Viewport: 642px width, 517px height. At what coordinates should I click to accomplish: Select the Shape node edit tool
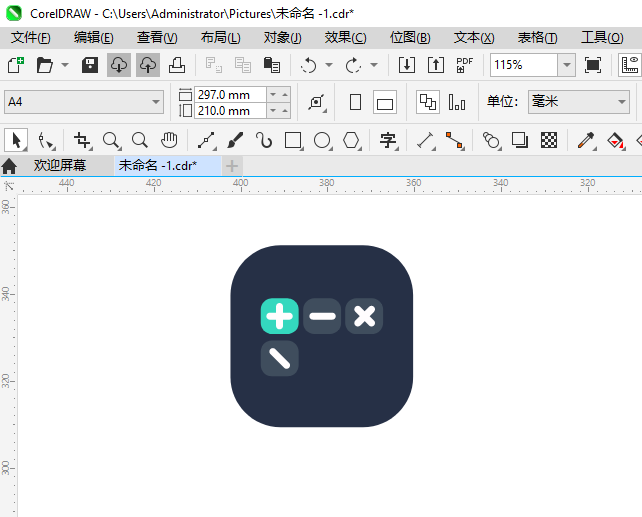(x=45, y=140)
